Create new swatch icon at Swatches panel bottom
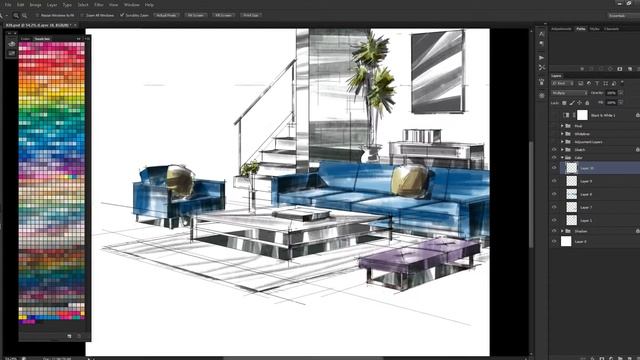Viewport: 640px width, 360px height. tap(69, 336)
